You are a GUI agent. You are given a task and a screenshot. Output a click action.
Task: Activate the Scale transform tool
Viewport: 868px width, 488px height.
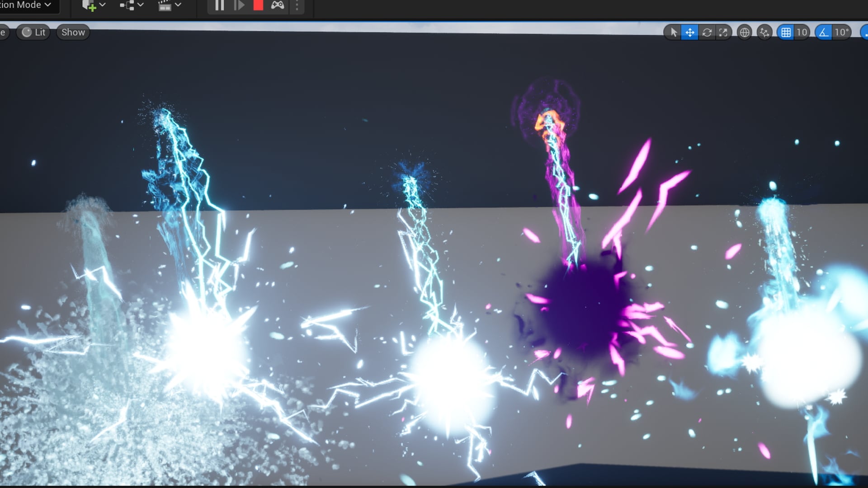(723, 32)
